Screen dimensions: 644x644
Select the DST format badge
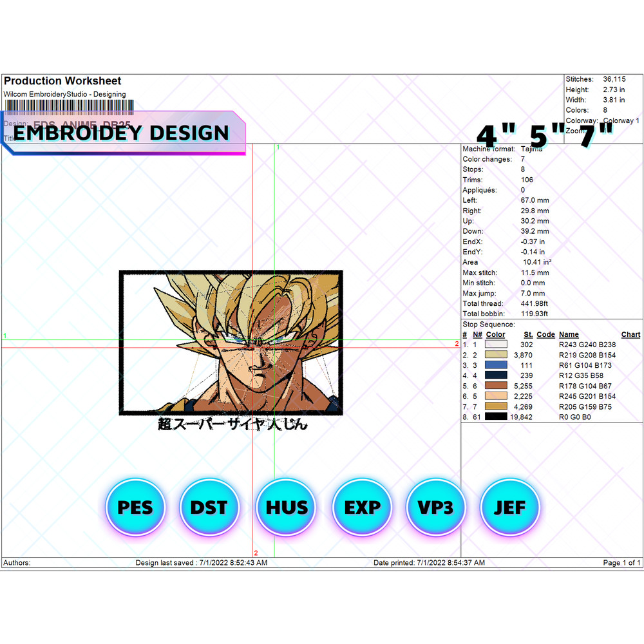point(210,507)
